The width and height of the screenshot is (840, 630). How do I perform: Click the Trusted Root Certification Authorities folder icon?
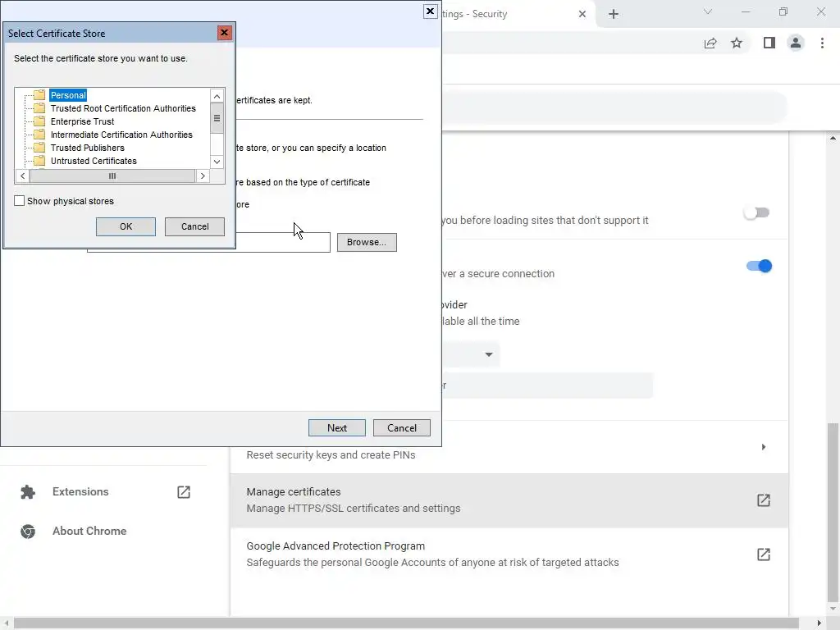tap(39, 108)
